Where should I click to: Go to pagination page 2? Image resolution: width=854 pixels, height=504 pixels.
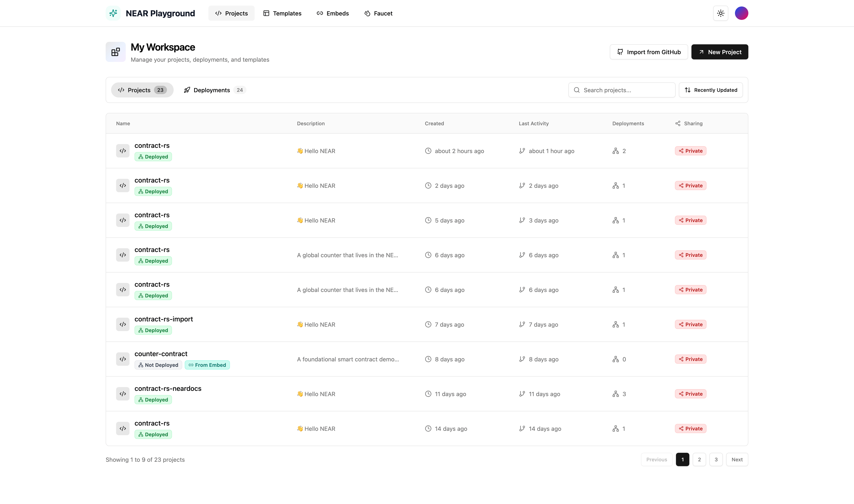699,459
